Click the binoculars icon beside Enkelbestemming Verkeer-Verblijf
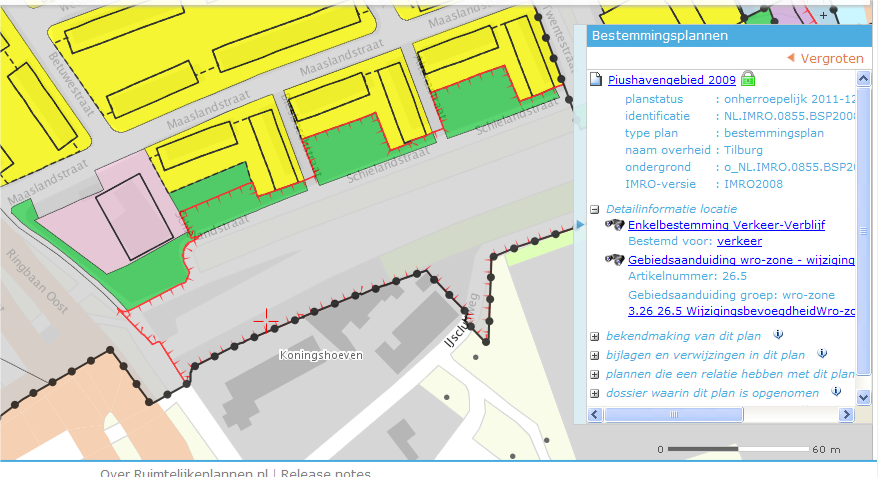This screenshot has height=477, width=880. (x=615, y=225)
